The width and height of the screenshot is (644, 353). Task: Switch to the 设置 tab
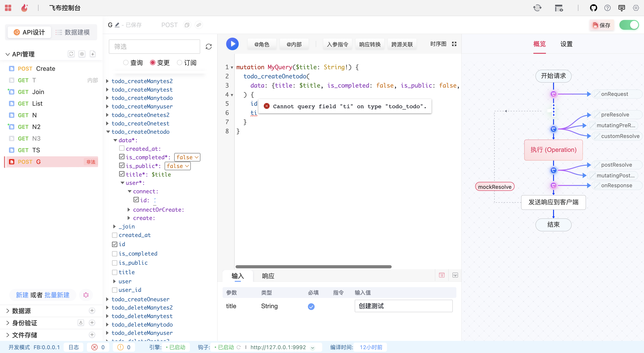pyautogui.click(x=566, y=44)
